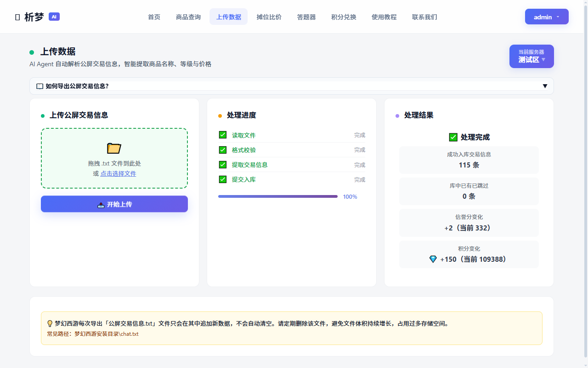The image size is (588, 368).
Task: Click the 处理进度 panel heading
Action: click(241, 115)
